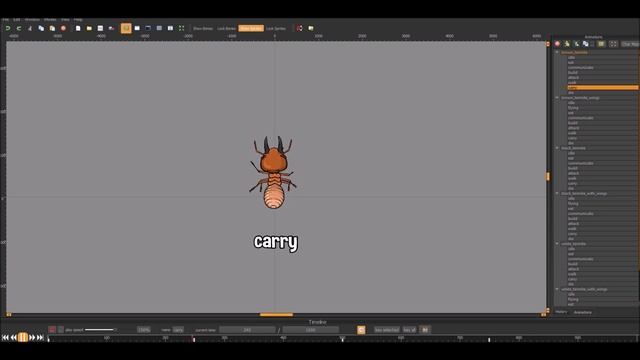Step to the previous keyframe
This screenshot has height=360, width=640.
tap(13, 338)
